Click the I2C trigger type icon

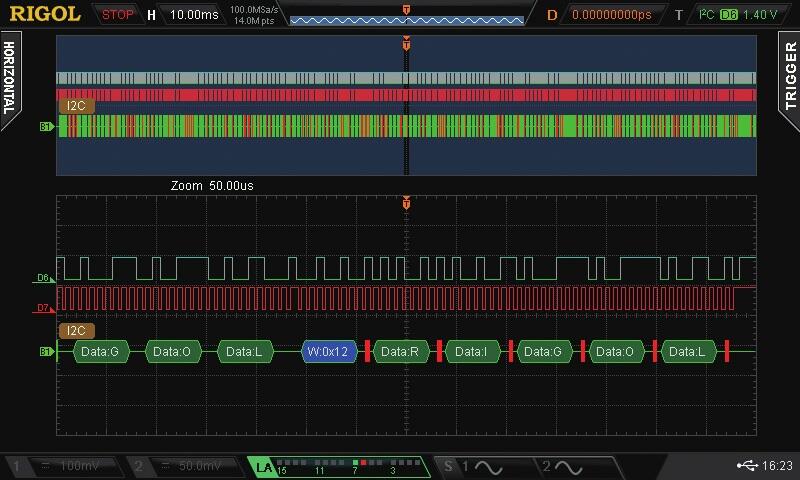tap(706, 15)
